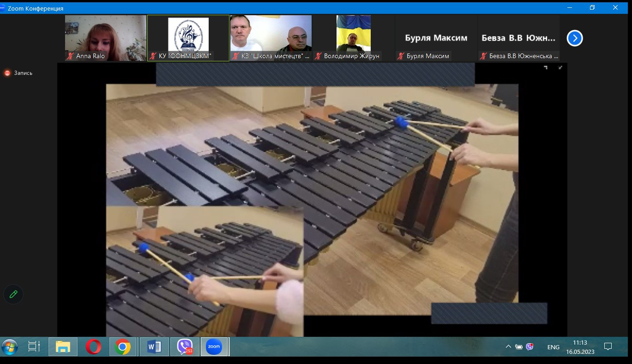Open Viber from the taskbar

184,346
